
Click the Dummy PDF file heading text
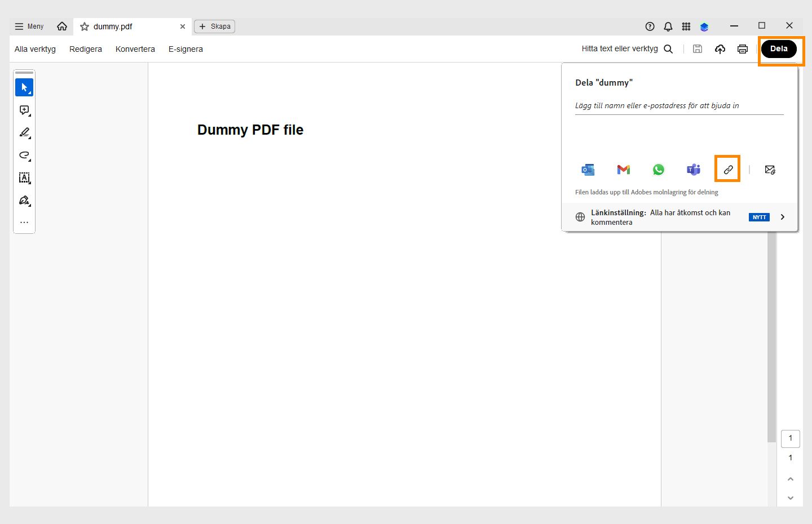(x=250, y=130)
